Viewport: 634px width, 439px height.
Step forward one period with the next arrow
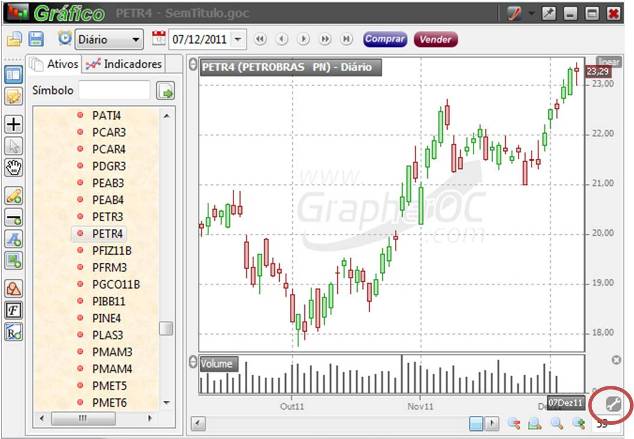tap(303, 39)
